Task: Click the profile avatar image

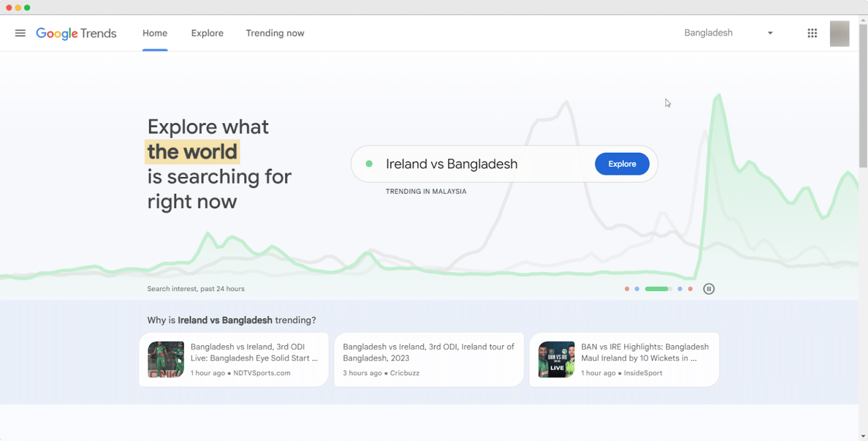Action: point(839,33)
